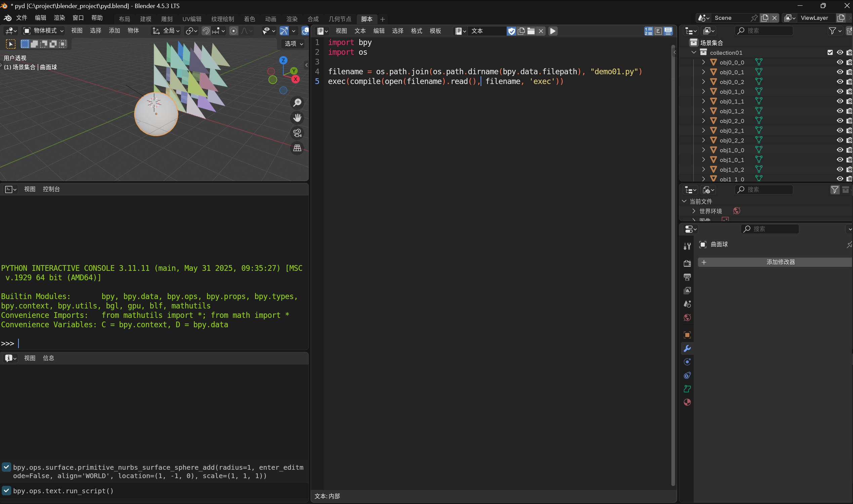The image size is (853, 504).
Task: Collapse the collection01 collection
Action: click(694, 52)
